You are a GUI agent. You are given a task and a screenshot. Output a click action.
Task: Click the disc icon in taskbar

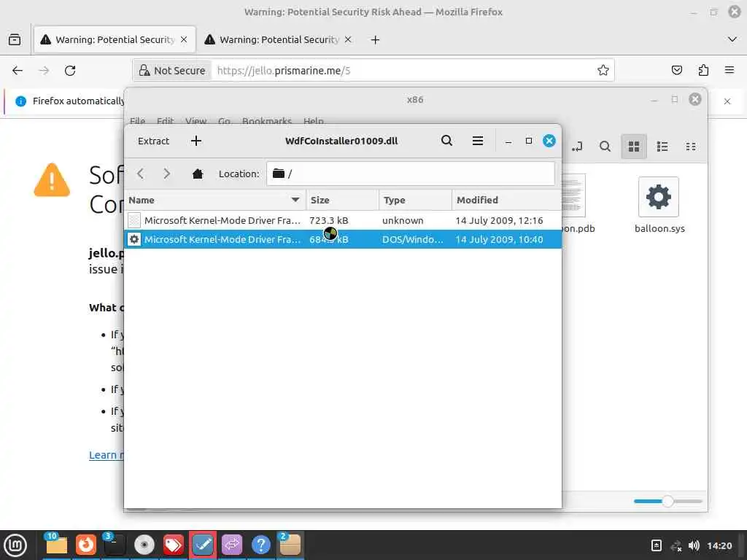click(x=144, y=545)
